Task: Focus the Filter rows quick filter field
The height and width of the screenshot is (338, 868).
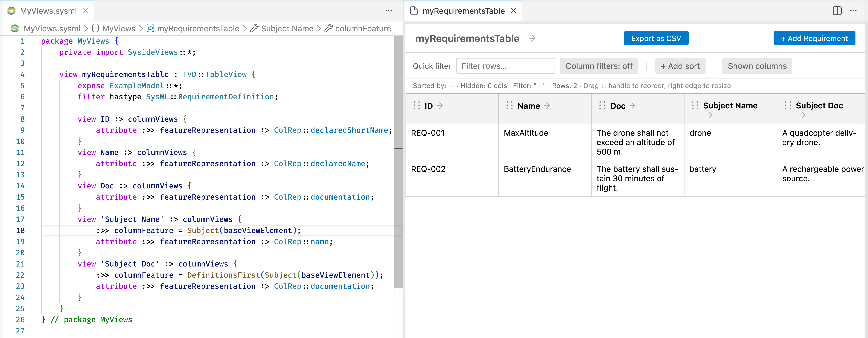Action: [x=505, y=66]
